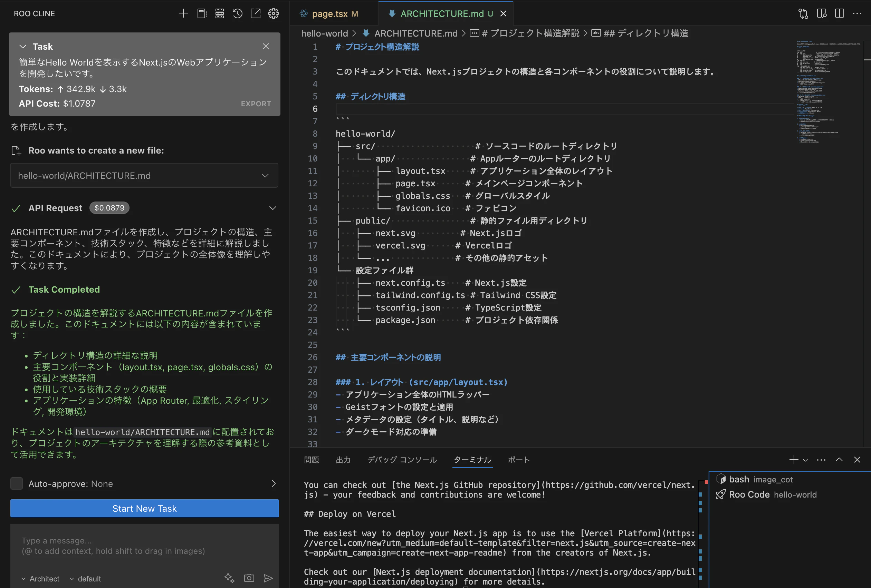Switch to ポート panel tab
This screenshot has height=588, width=871.
(x=519, y=460)
